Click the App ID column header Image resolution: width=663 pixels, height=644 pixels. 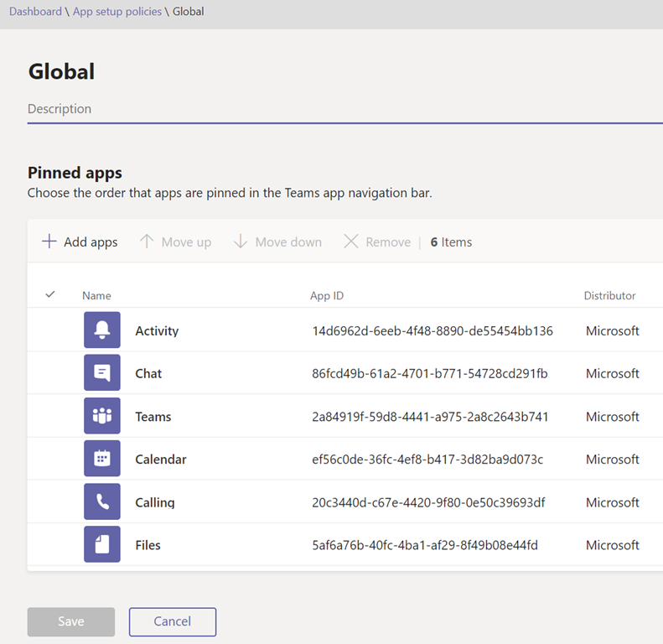pos(327,296)
